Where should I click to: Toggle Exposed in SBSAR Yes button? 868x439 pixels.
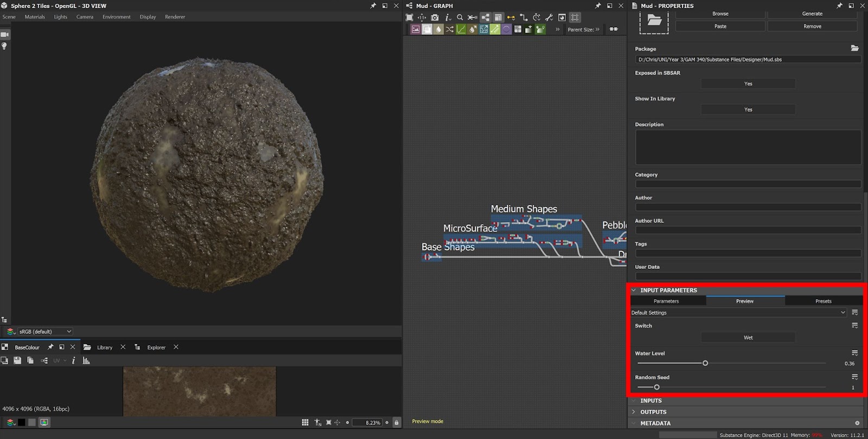[748, 84]
